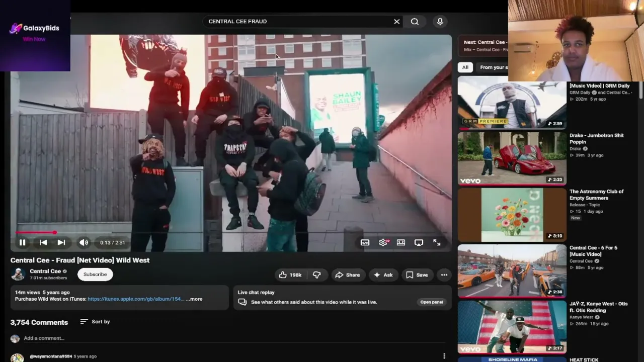Click the video title Central Cee - Fraud

tap(80, 260)
